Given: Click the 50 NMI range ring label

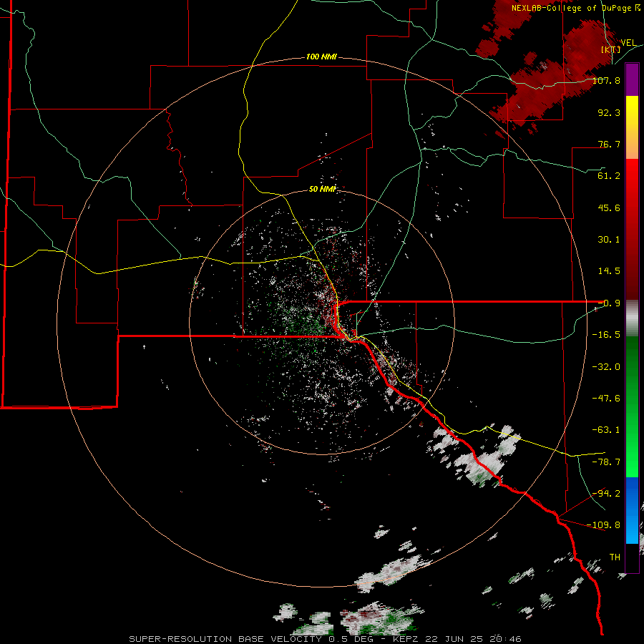Looking at the screenshot, I should pyautogui.click(x=322, y=189).
